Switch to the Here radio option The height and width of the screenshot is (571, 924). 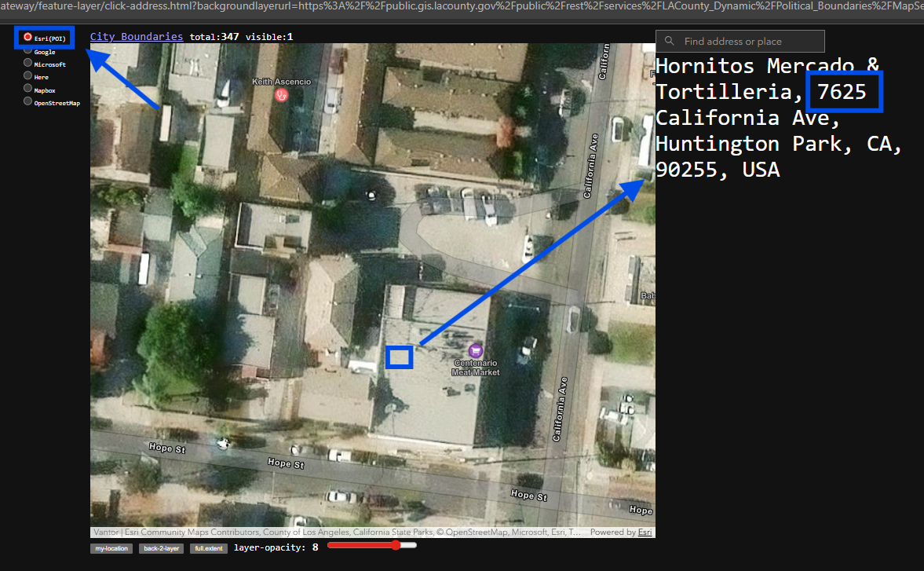28,76
